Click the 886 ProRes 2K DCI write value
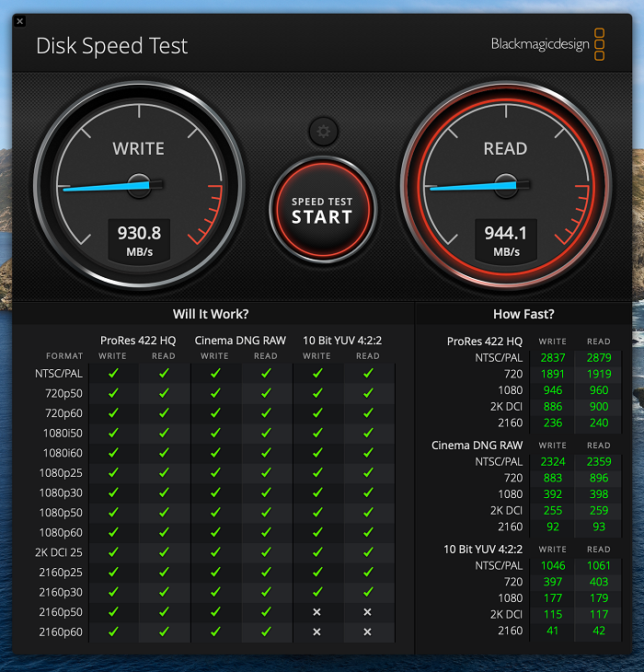This screenshot has width=644, height=672. point(553,407)
